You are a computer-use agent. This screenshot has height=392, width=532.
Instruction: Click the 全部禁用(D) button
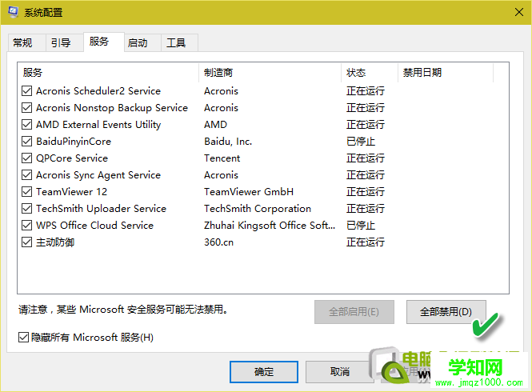click(446, 312)
